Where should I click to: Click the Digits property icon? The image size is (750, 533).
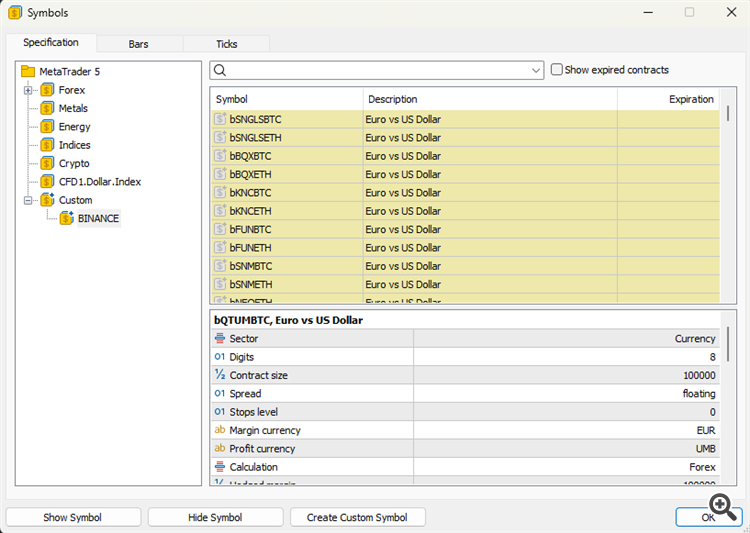pyautogui.click(x=220, y=356)
